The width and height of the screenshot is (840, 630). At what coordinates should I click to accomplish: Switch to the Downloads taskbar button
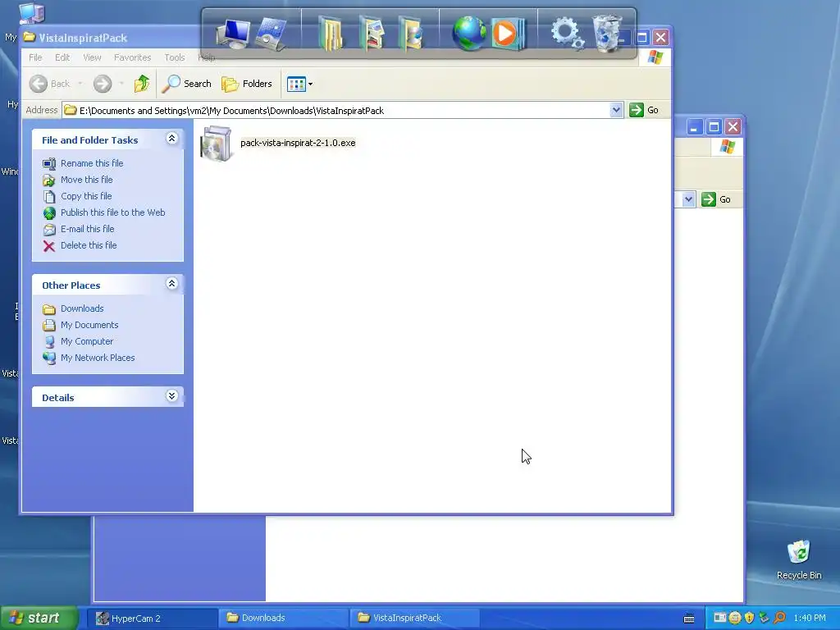pos(284,619)
